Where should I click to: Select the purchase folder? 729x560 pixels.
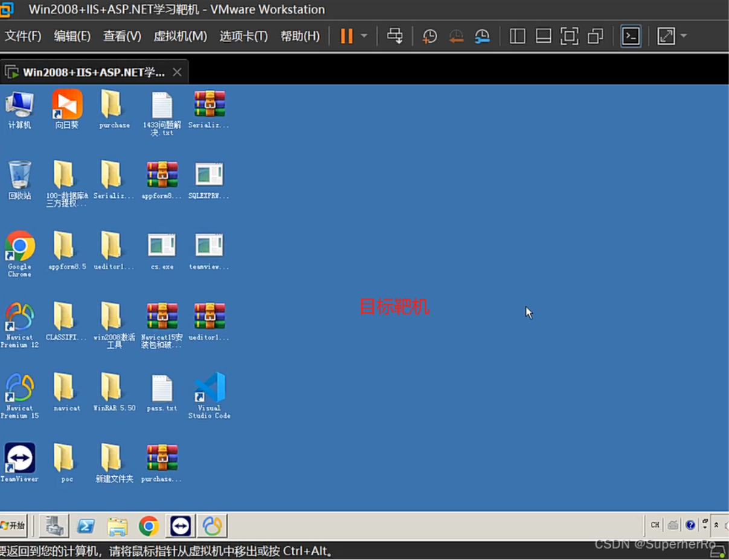114,110
